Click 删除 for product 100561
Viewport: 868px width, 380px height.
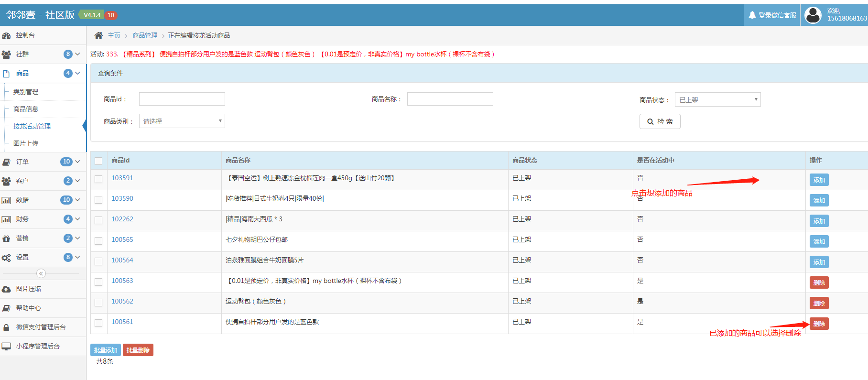819,324
